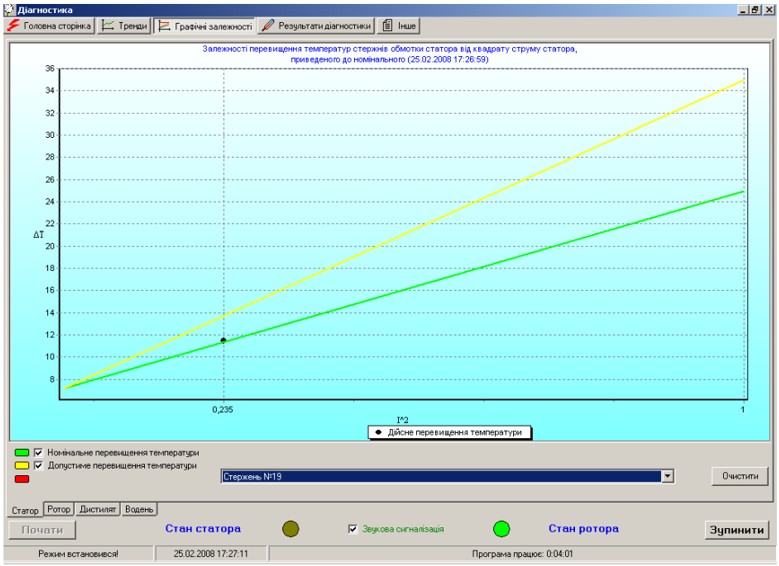Open the Дистилят bottom tab
The image size is (779, 566).
coord(97,509)
